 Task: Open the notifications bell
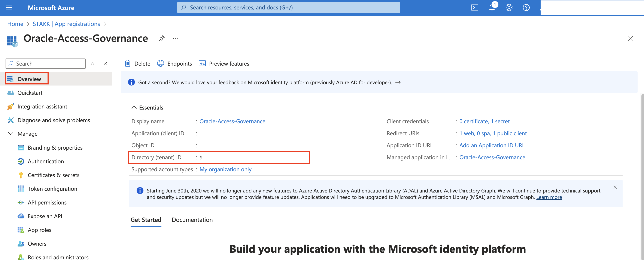click(492, 8)
